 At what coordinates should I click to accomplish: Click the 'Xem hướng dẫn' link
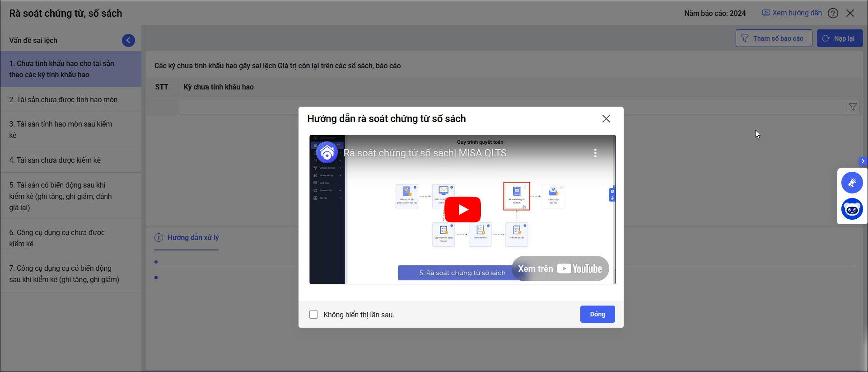coord(792,13)
